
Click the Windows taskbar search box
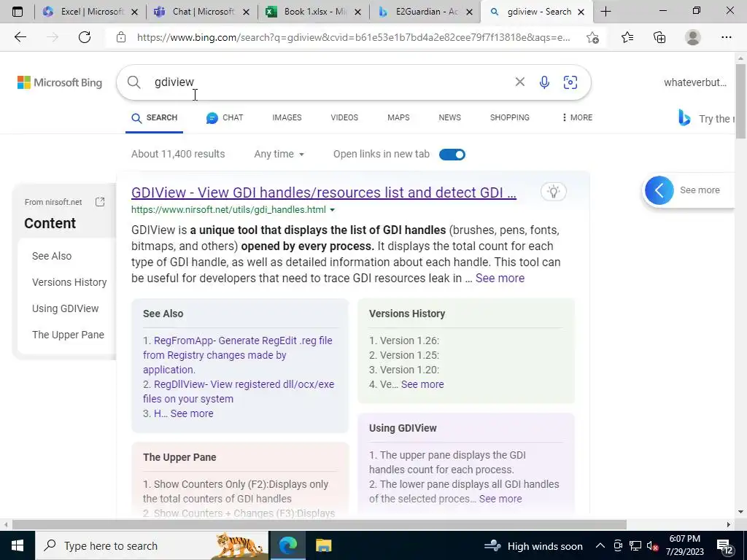(x=152, y=545)
